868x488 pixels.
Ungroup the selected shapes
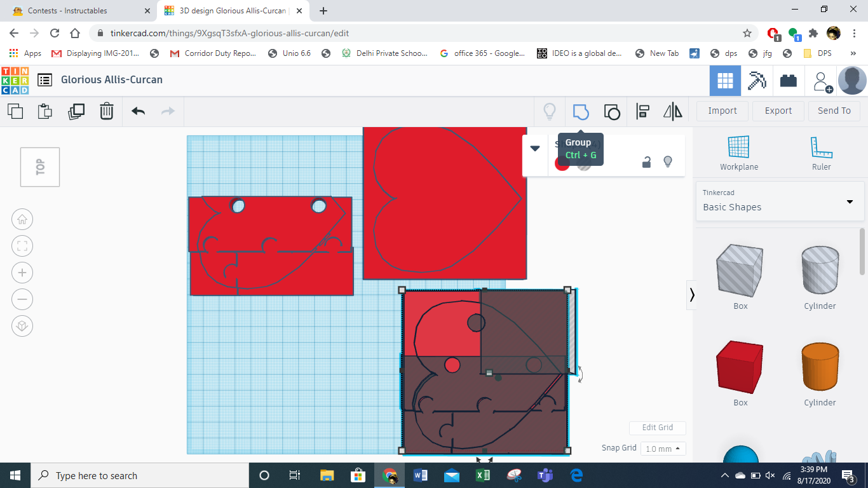tap(612, 112)
